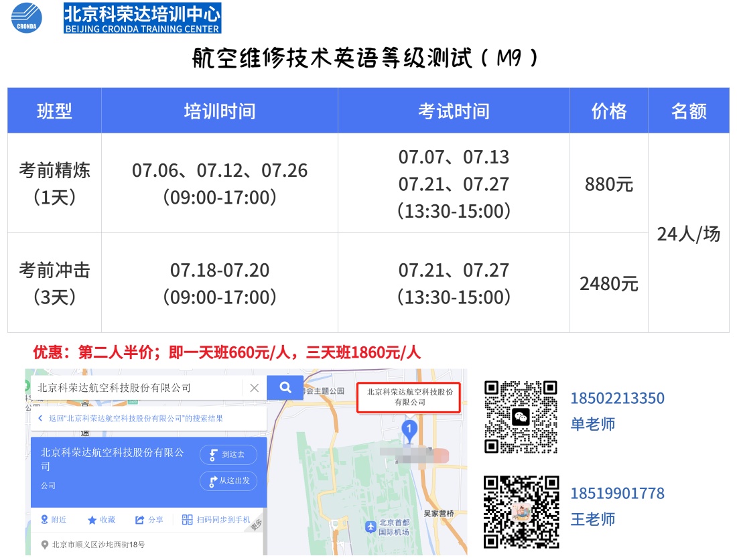This screenshot has width=737, height=560.
Task: Click the 880元 price cell
Action: [608, 184]
